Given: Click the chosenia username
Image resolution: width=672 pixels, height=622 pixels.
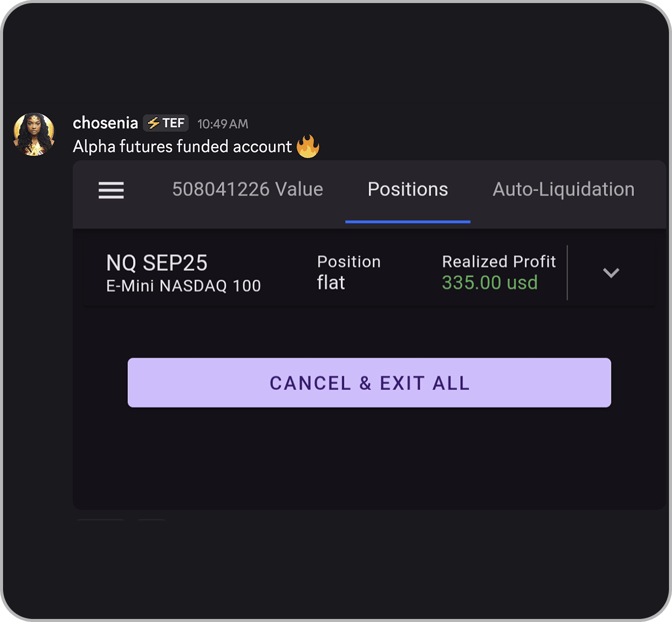Looking at the screenshot, I should 105,123.
